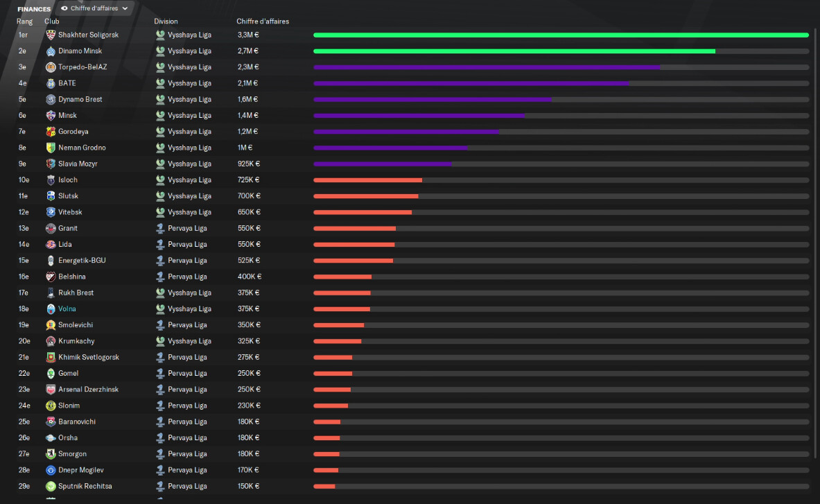The height and width of the screenshot is (504, 820).
Task: Click the 925K € value for Slavia Mozyr
Action: point(249,164)
